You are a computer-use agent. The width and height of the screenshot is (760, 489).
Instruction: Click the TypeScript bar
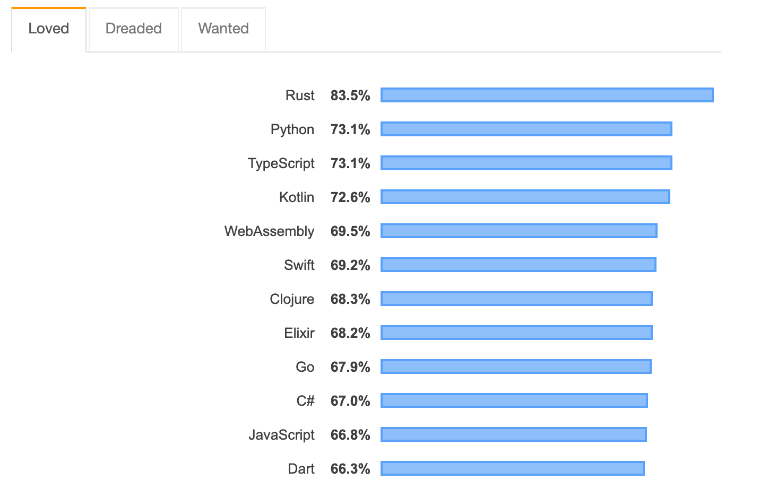pos(526,163)
